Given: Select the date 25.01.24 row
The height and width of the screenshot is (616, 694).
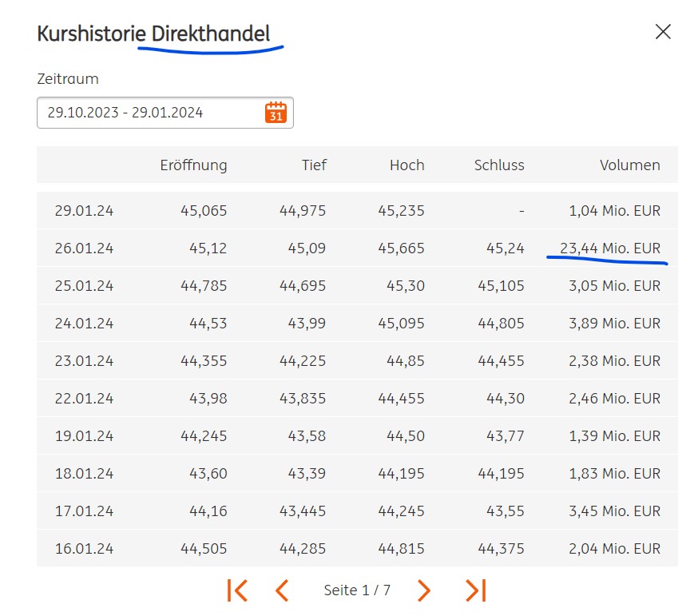Looking at the screenshot, I should tap(357, 286).
